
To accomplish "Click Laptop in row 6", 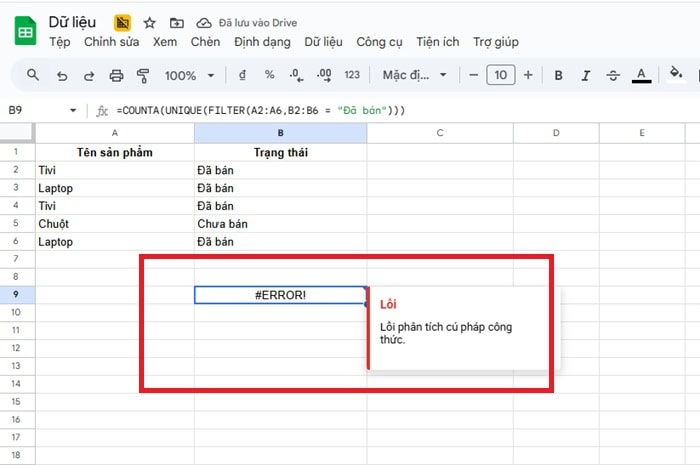I will tap(115, 241).
